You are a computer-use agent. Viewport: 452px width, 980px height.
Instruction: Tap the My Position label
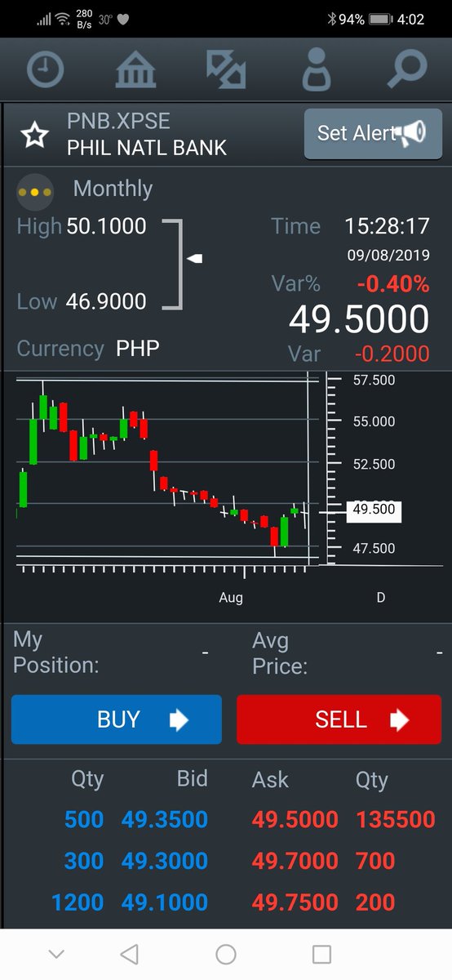tap(55, 652)
